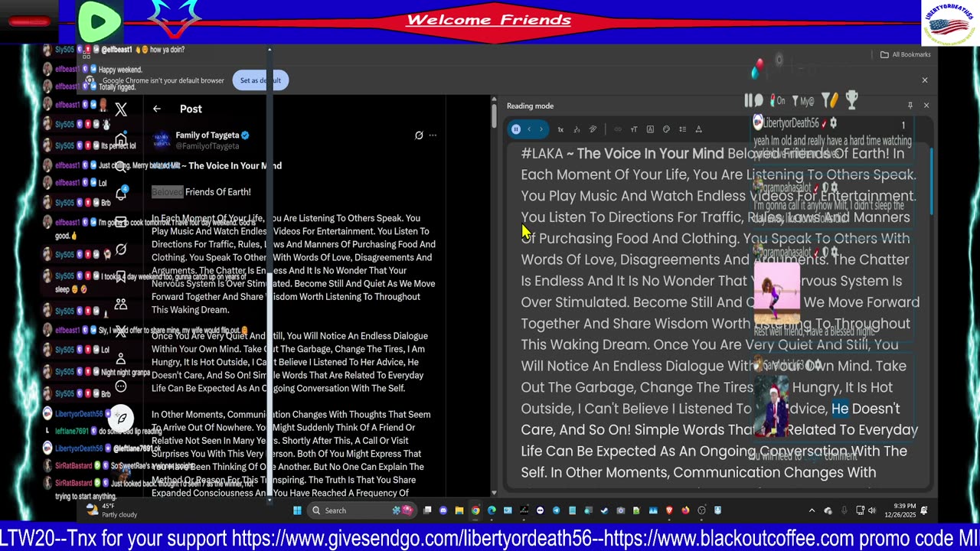
Task: Open Telegram from the taskbar
Action: (556, 510)
